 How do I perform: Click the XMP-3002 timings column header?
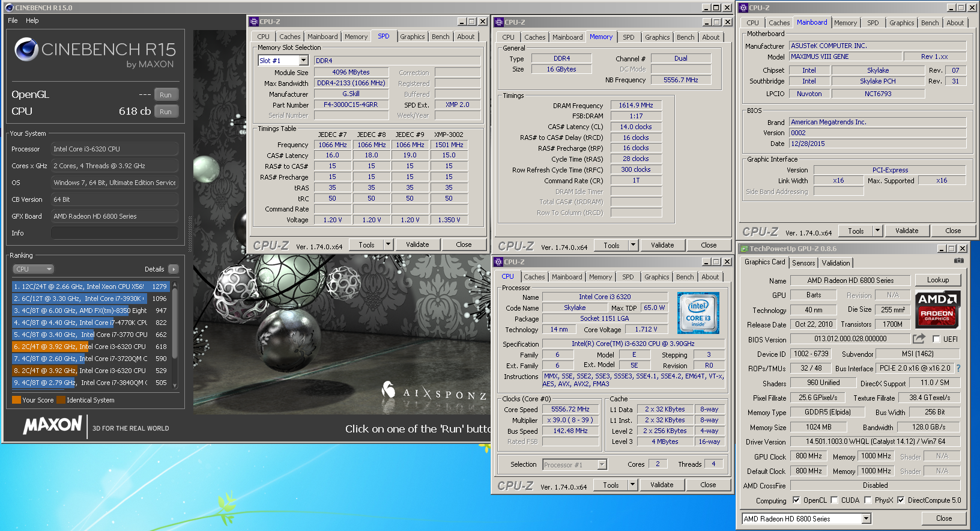449,135
